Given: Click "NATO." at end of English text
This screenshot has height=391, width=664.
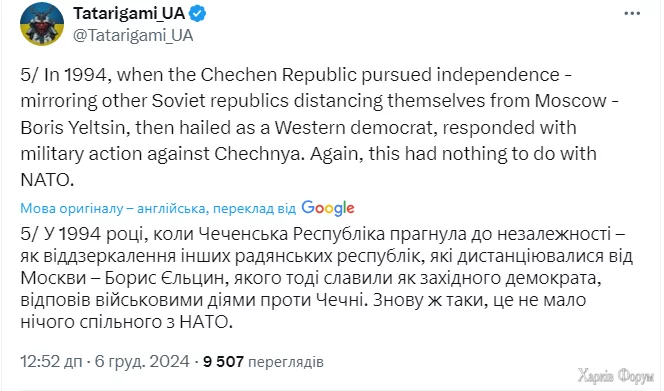Looking at the screenshot, I should (47, 180).
